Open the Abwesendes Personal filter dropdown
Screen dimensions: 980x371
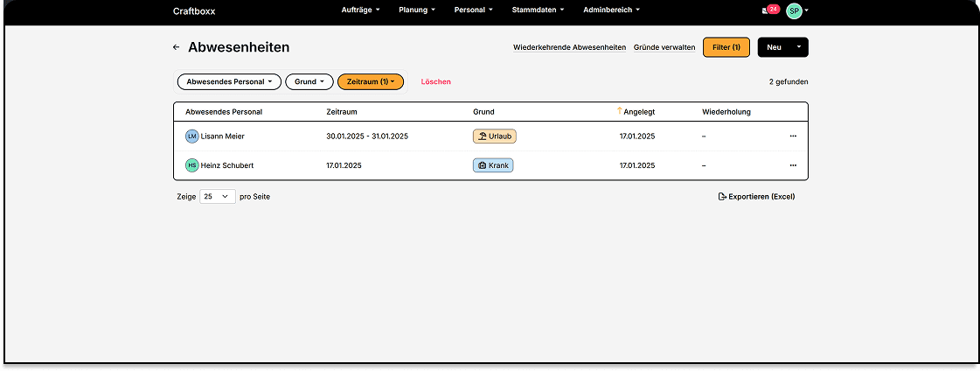[x=229, y=82]
